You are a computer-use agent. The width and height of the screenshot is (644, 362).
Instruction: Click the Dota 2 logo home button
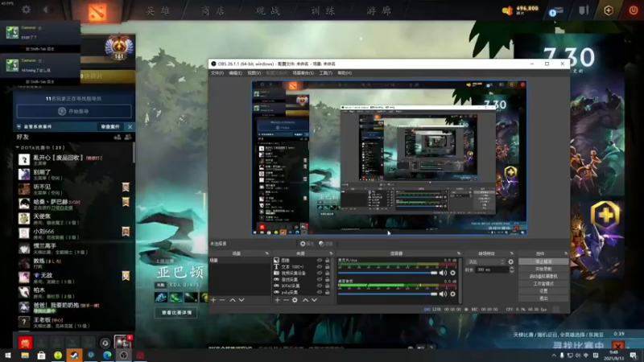coord(97,11)
